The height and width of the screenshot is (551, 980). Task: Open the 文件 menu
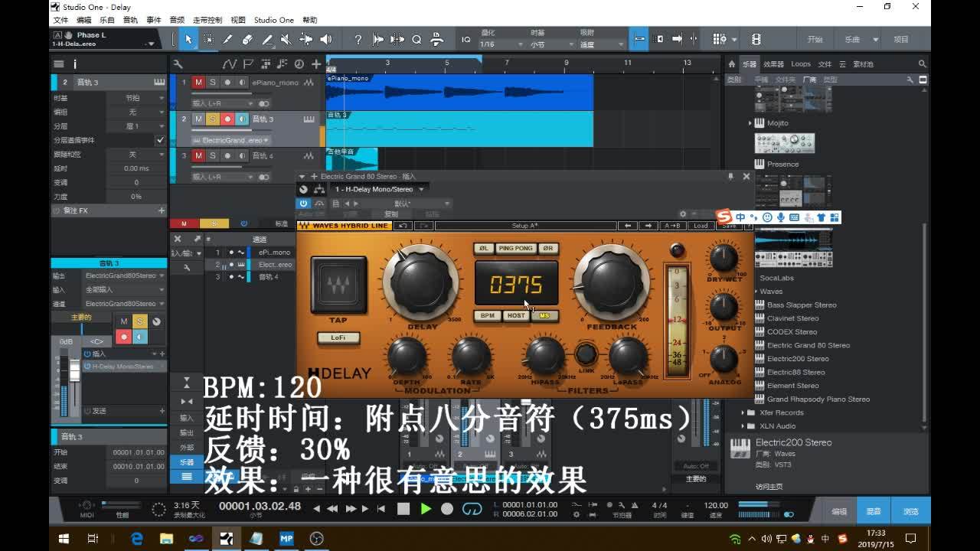pos(60,20)
